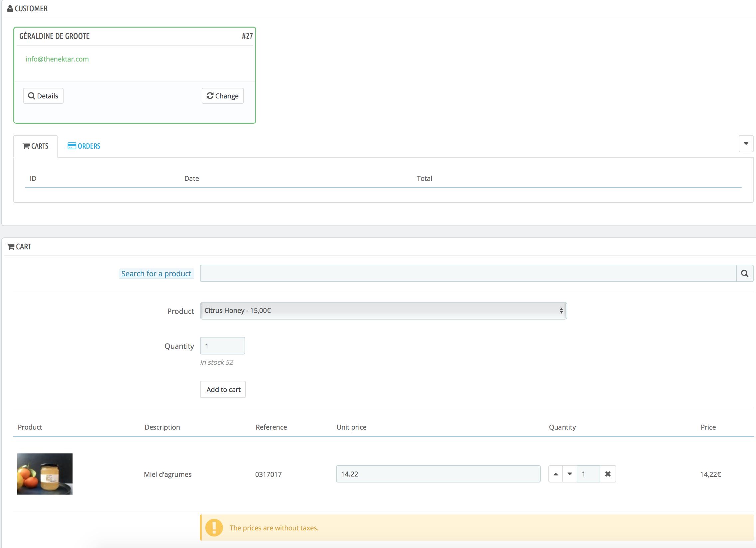Click the Cart section shopping cart icon
756x548 pixels.
[11, 247]
